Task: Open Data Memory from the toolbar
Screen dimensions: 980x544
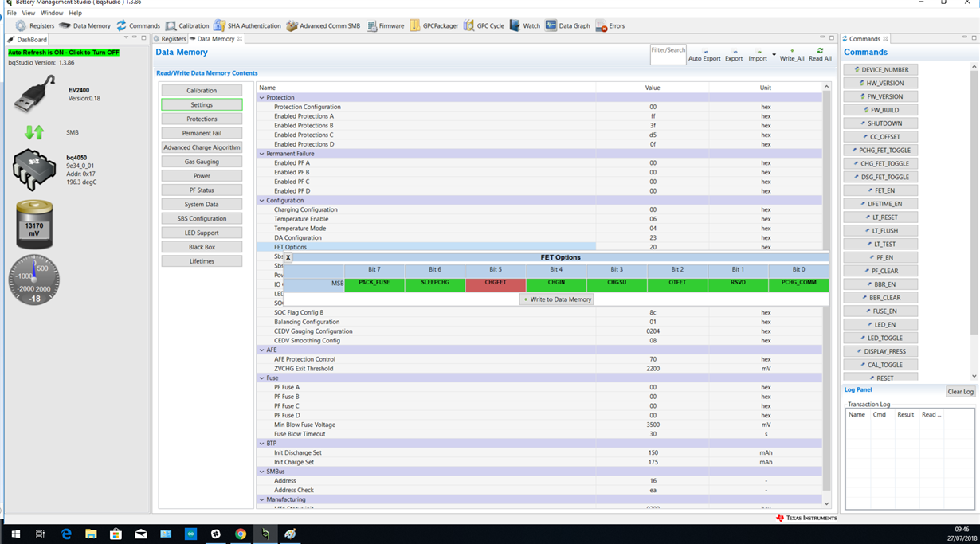Action: (x=84, y=25)
